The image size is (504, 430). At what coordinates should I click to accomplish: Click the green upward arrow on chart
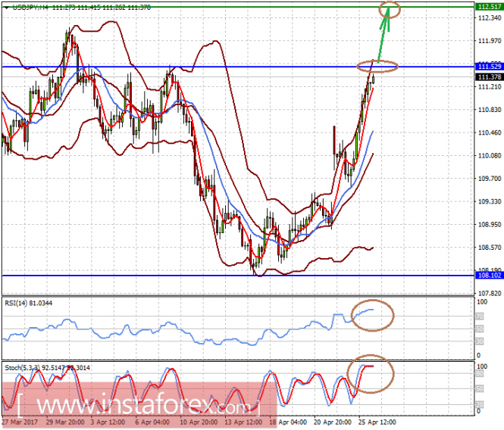click(384, 34)
